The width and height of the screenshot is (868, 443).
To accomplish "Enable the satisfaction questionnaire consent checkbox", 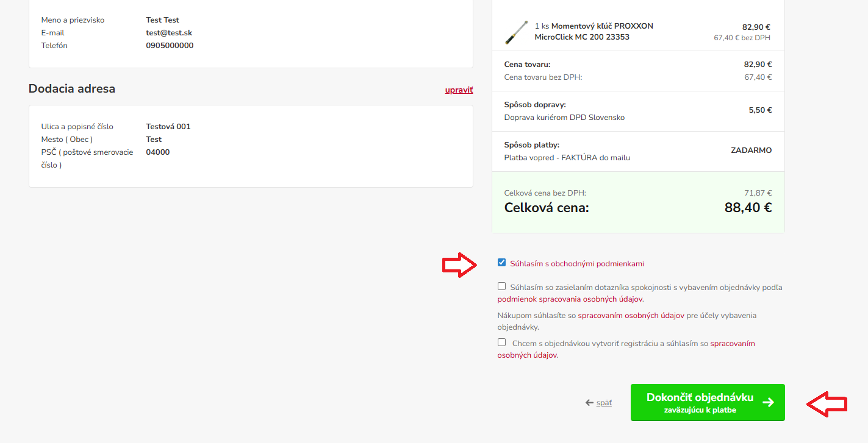I will (501, 286).
